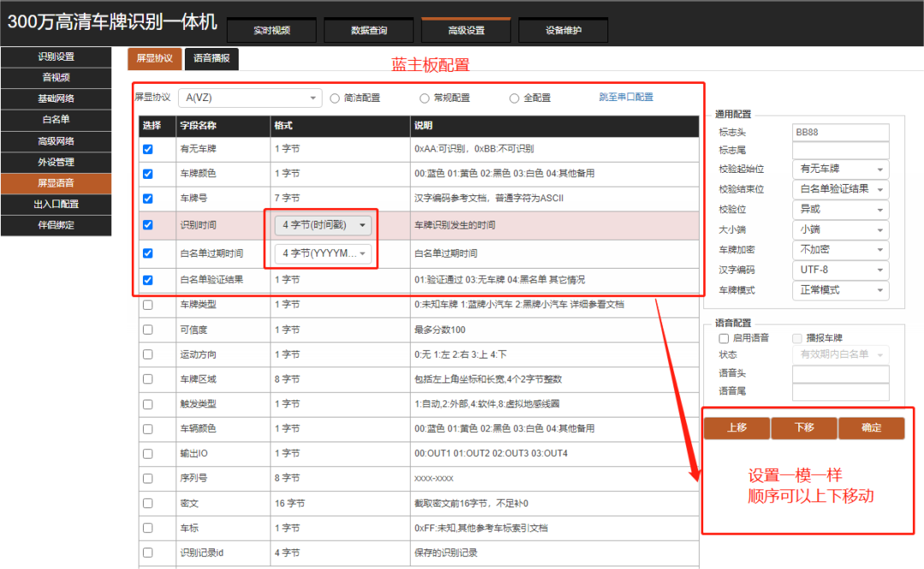Open the 实时视频 top tab
Screen dimensions: 924x569
tap(272, 30)
